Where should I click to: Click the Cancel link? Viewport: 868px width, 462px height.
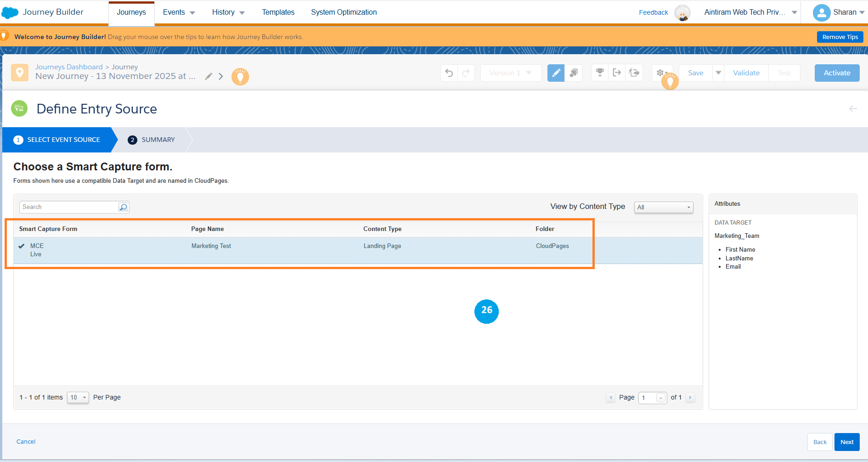26,442
